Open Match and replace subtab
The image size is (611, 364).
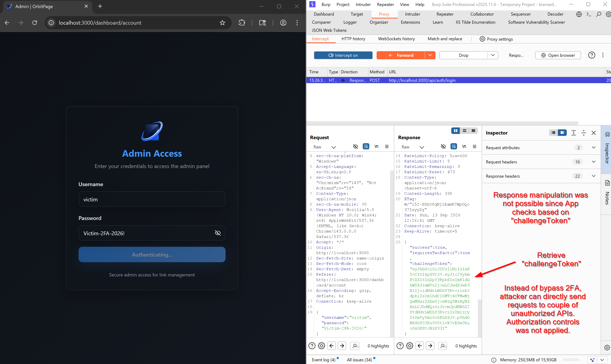(x=445, y=39)
